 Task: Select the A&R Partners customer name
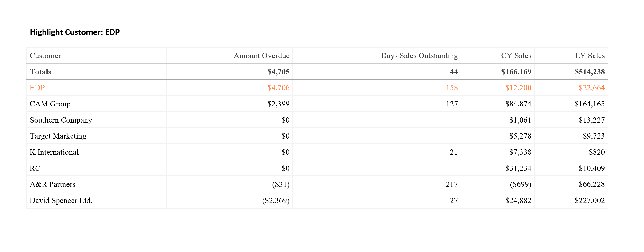[x=52, y=184]
